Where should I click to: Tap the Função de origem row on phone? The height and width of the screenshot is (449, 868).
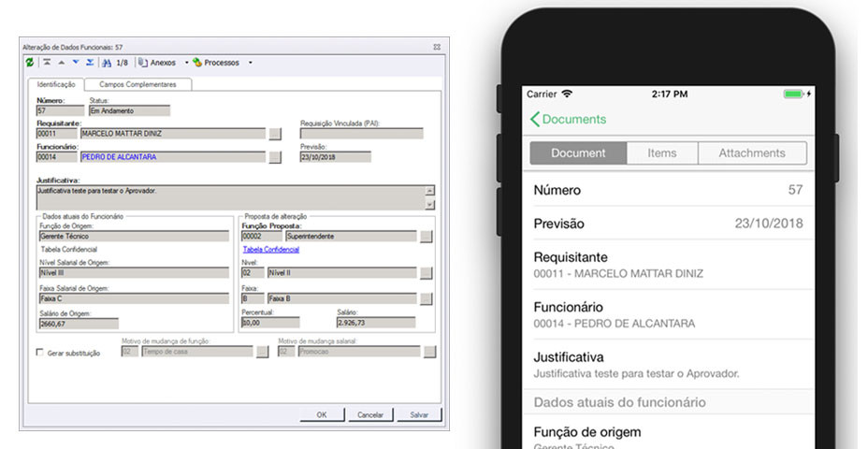(668, 432)
